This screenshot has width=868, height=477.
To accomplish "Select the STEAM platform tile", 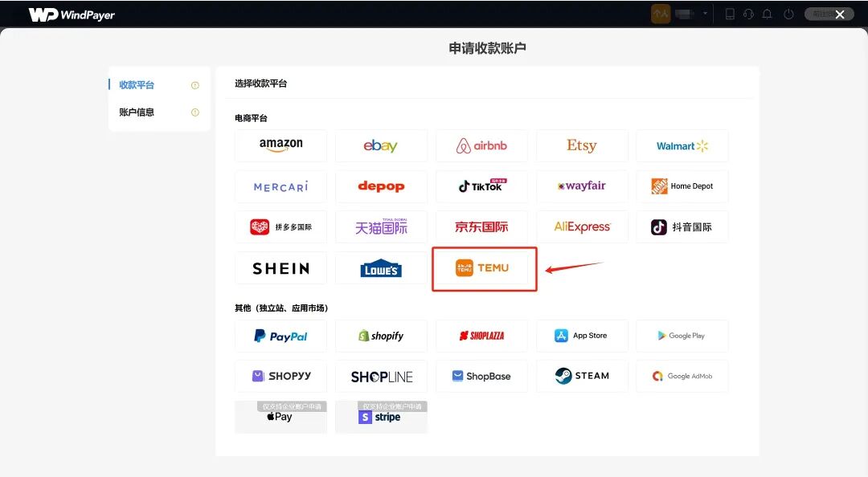I will pyautogui.click(x=582, y=376).
